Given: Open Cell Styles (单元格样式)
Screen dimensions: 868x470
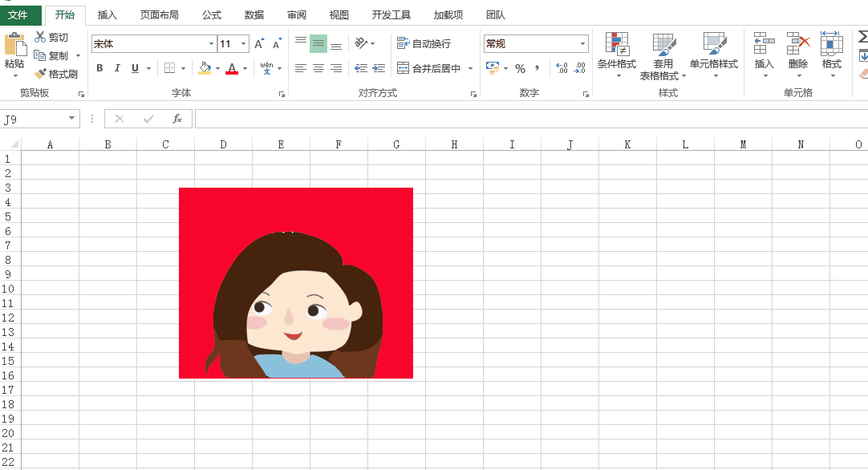Looking at the screenshot, I should [714, 55].
